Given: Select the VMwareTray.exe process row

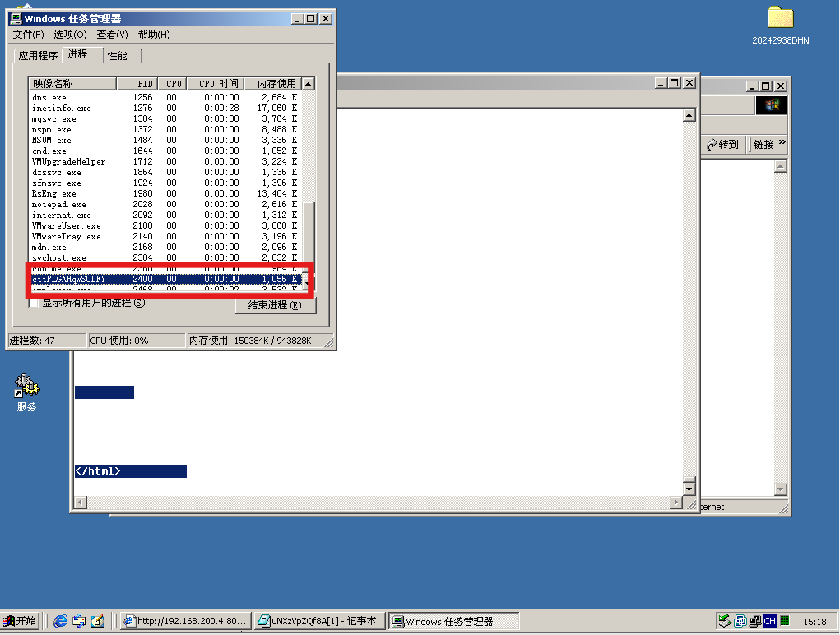Looking at the screenshot, I should click(x=165, y=237).
